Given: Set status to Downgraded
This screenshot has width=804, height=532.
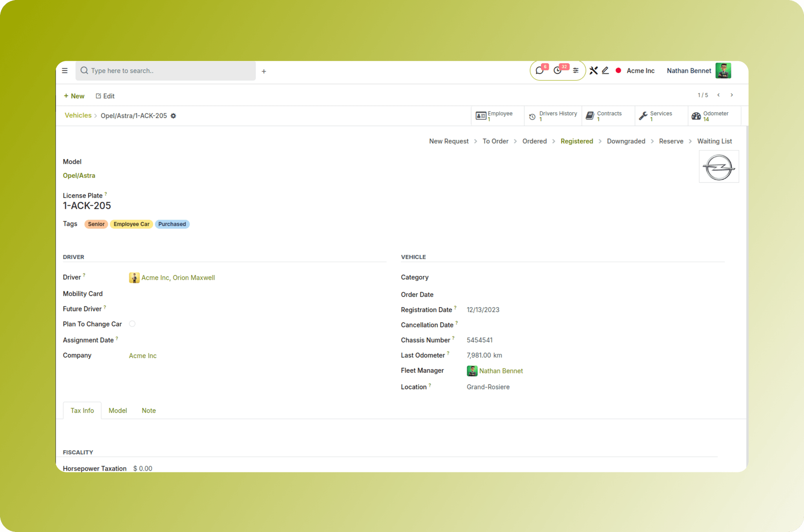Looking at the screenshot, I should click(626, 141).
